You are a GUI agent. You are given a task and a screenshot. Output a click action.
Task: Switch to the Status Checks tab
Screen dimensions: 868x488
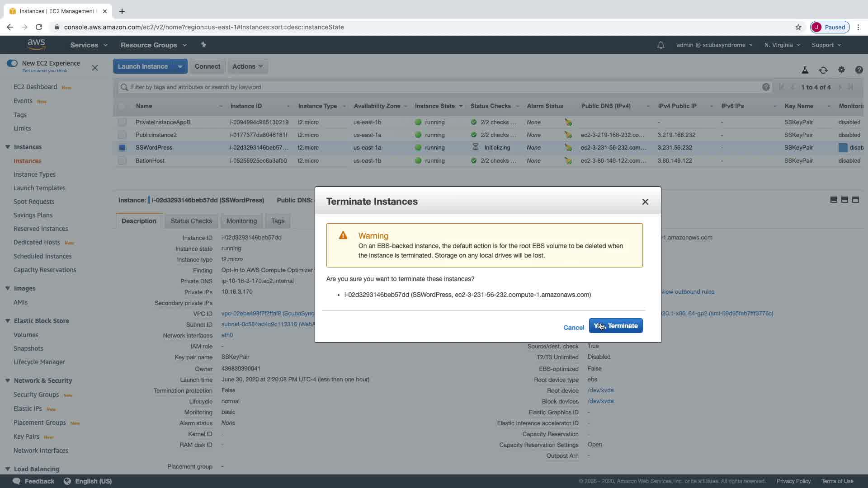[191, 221]
